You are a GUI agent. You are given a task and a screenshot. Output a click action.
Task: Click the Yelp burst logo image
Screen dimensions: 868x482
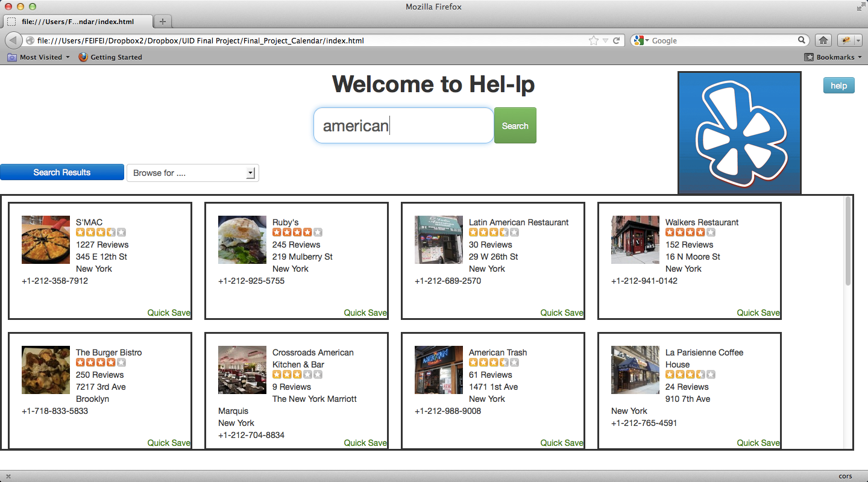(x=740, y=133)
